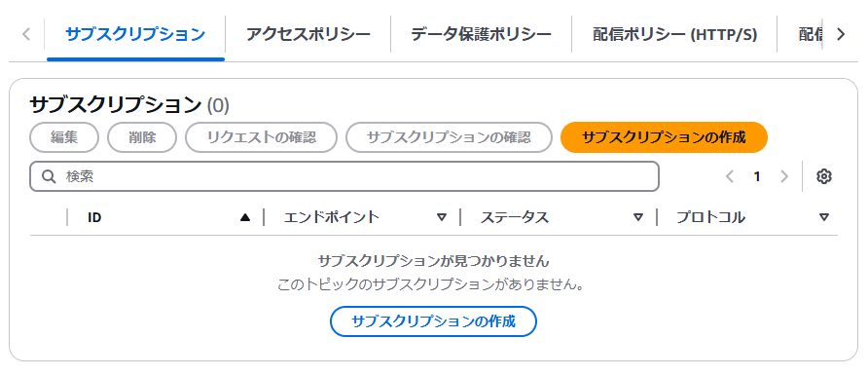Go to next page in pagination

(x=784, y=176)
